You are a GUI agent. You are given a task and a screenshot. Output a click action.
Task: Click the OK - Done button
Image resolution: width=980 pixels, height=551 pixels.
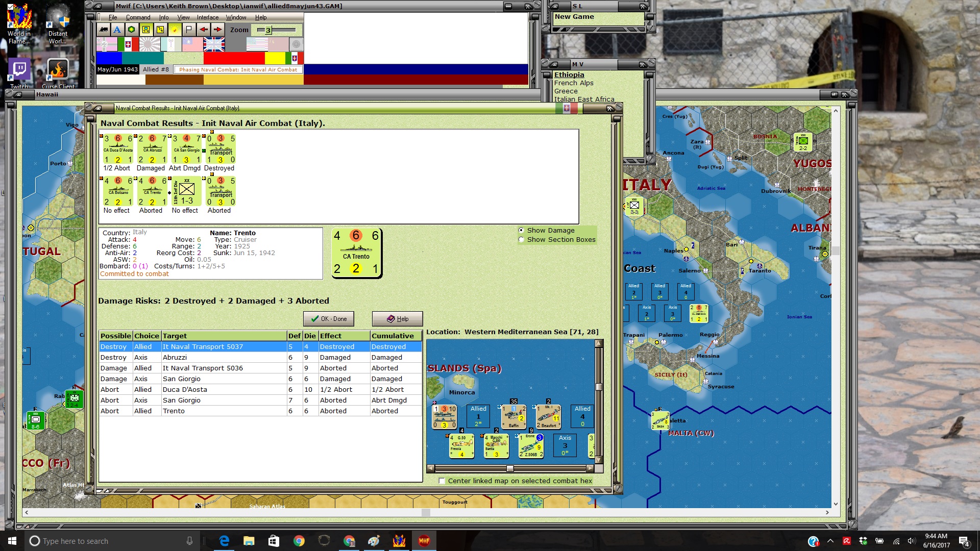(x=329, y=319)
